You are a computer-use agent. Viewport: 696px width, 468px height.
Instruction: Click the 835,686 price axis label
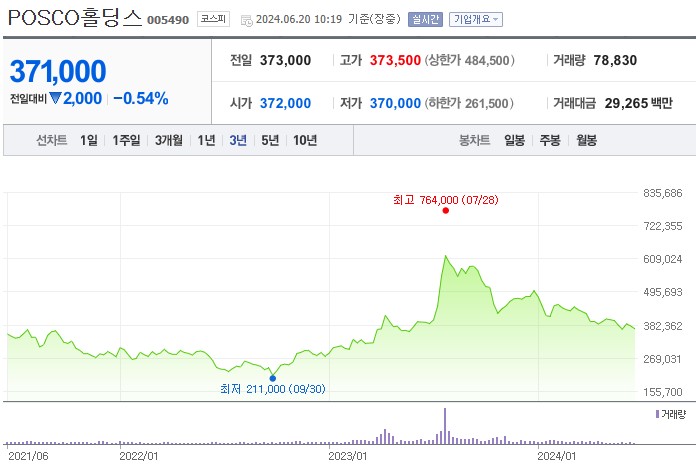(662, 193)
